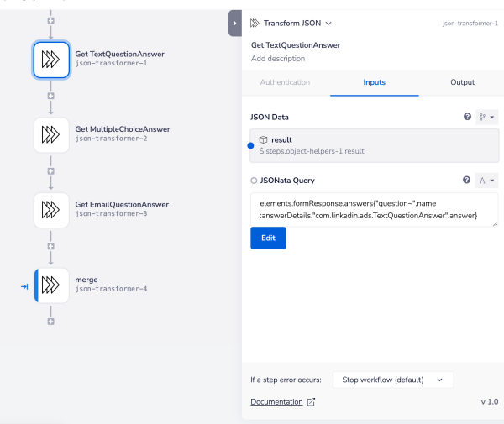Select the Get MultipleChoiceAnswer step icon
The width and height of the screenshot is (504, 424).
click(51, 134)
